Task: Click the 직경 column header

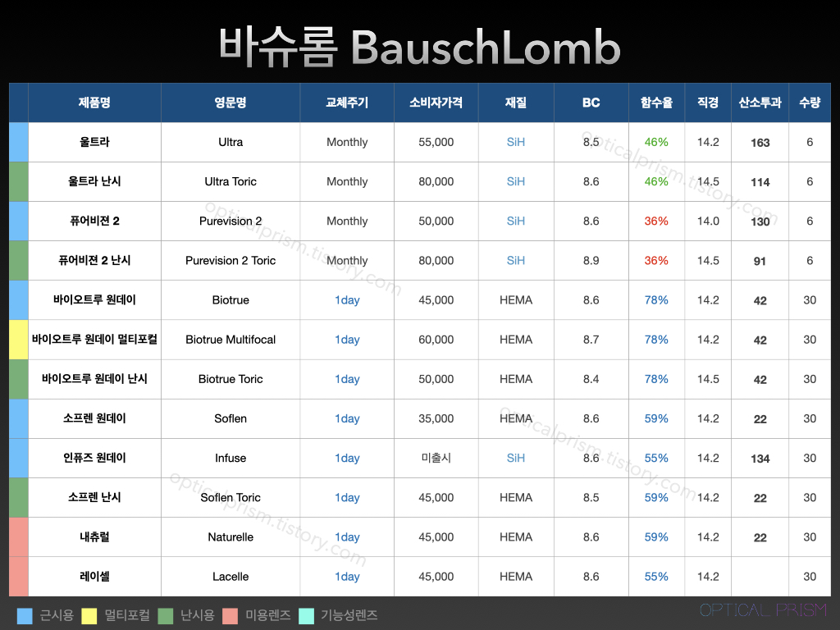Action: tap(708, 103)
